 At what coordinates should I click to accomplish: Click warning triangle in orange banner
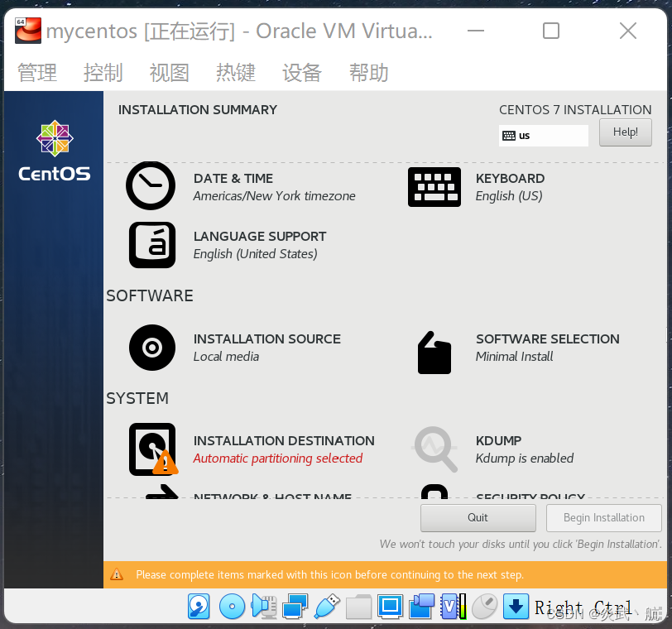tap(117, 574)
